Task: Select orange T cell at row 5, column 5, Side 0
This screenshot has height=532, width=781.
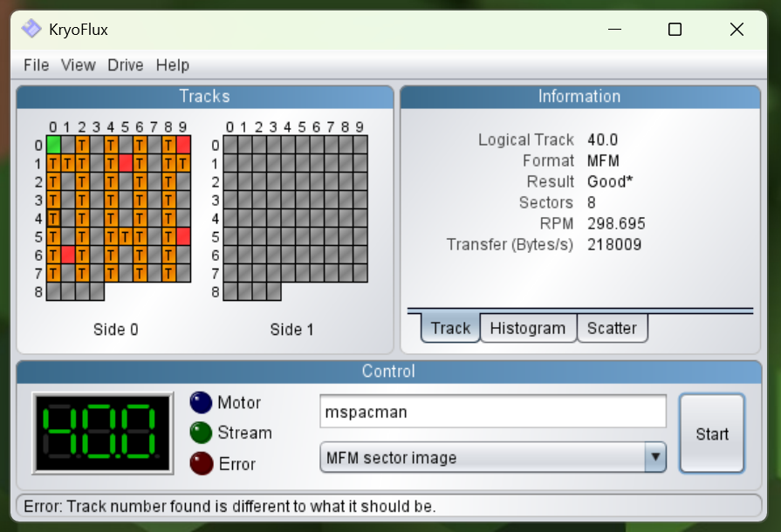Action: coord(126,236)
